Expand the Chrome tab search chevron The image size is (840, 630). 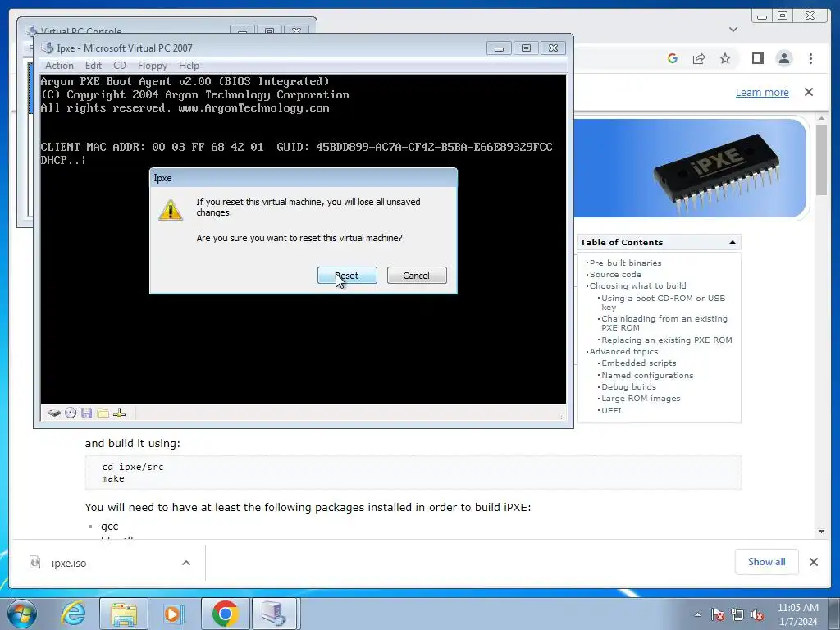pyautogui.click(x=733, y=30)
